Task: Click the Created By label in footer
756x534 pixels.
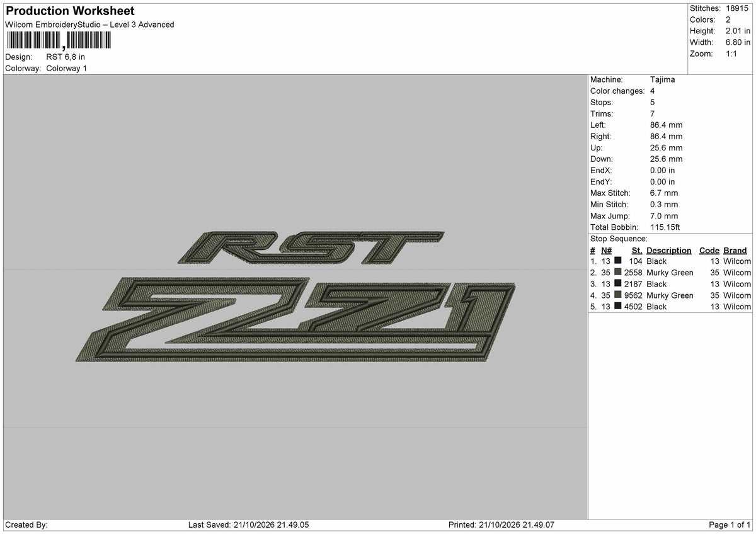Action: [x=26, y=525]
